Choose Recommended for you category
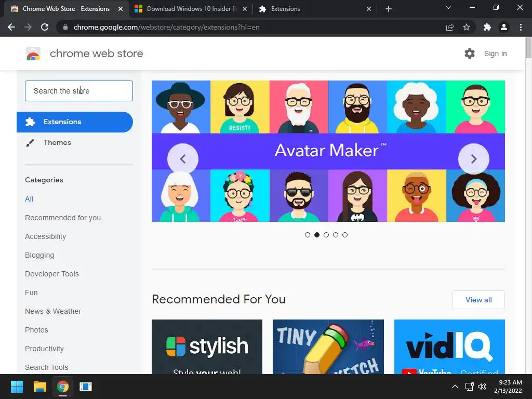Screen dimensions: 532x399 [x=63, y=218]
